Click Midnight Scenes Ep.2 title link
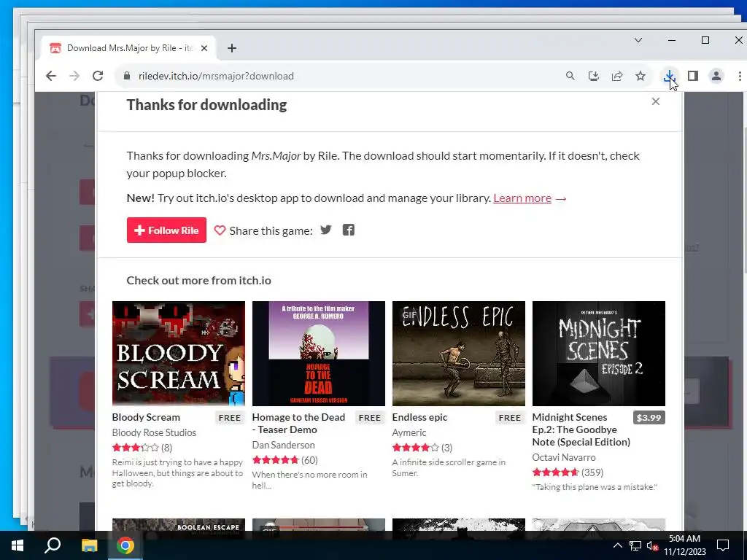 (x=581, y=429)
